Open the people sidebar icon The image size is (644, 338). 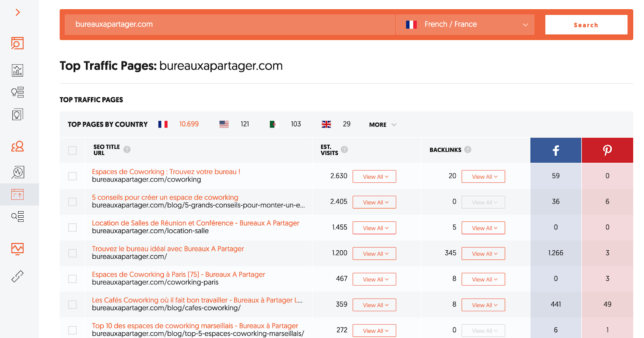17,146
